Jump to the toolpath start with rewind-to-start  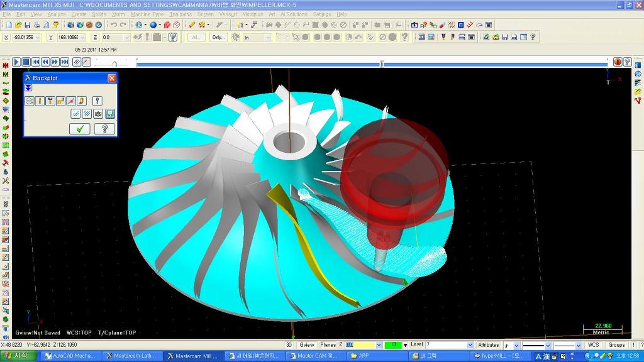pyautogui.click(x=35, y=62)
